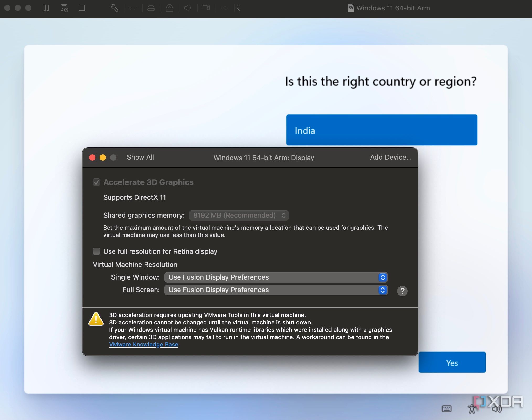This screenshot has width=532, height=420.
Task: Click the network adapter toolbar icon
Action: tap(133, 8)
